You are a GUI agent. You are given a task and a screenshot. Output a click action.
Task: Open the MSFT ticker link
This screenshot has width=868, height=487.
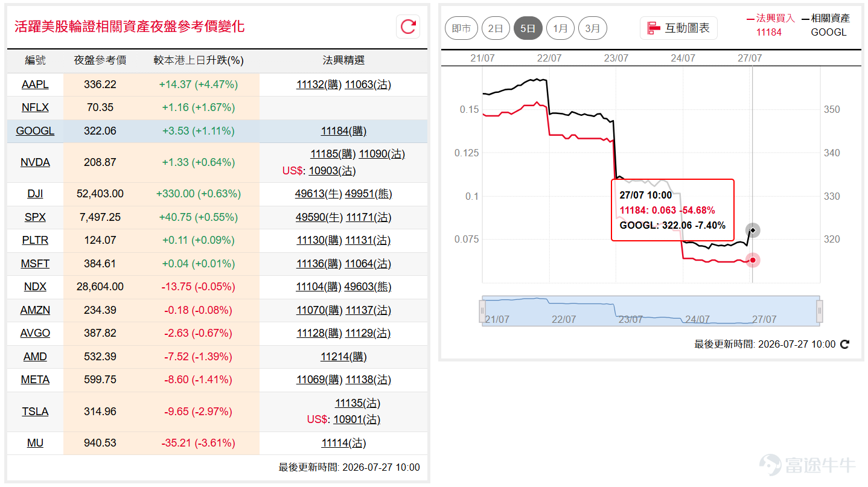click(x=35, y=264)
